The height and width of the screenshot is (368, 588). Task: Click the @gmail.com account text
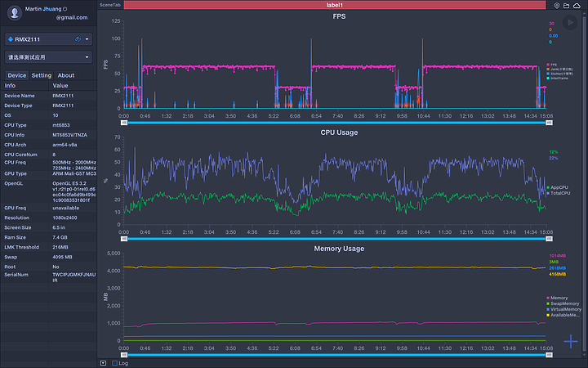point(72,17)
